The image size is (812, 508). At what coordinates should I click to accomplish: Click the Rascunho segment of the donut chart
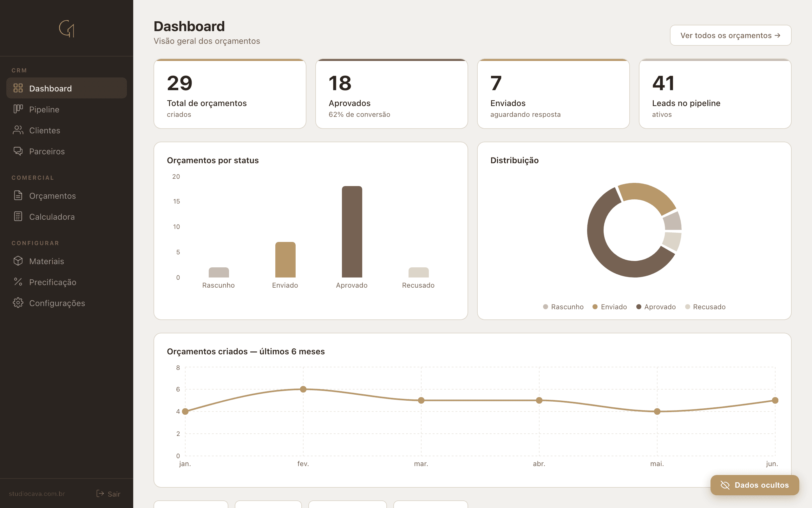673,222
